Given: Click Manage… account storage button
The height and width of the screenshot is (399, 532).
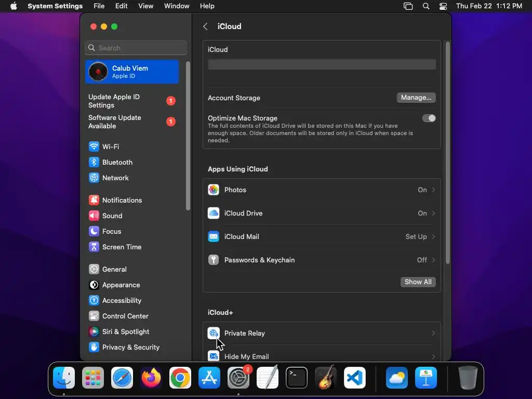Looking at the screenshot, I should (416, 98).
